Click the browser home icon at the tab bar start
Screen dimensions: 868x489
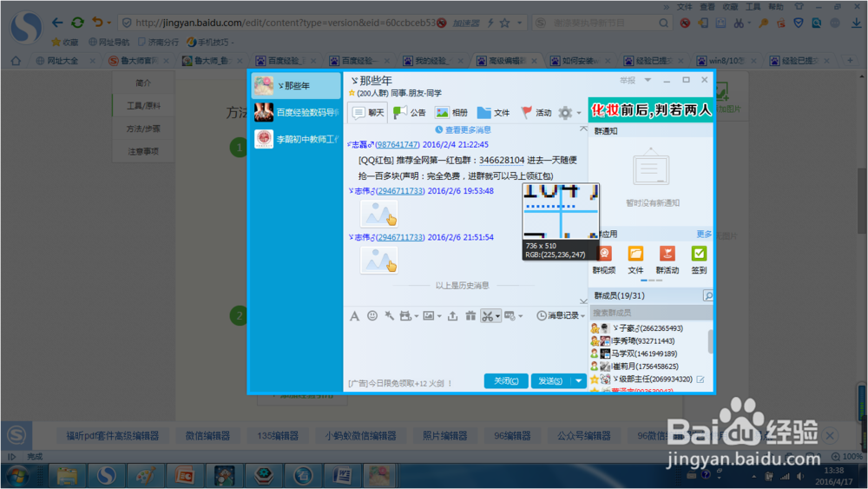[16, 61]
